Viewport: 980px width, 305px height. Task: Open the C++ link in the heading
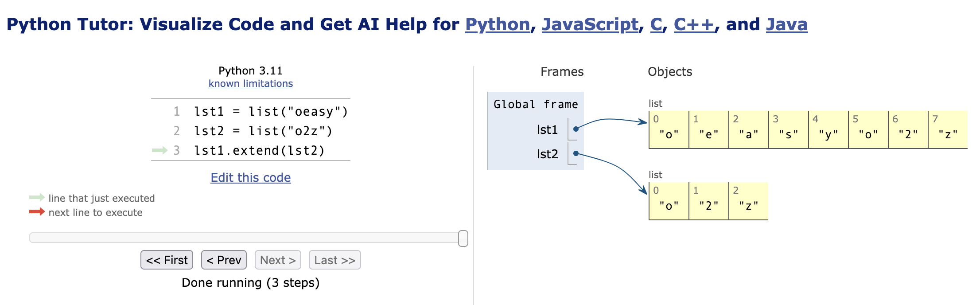coord(694,24)
